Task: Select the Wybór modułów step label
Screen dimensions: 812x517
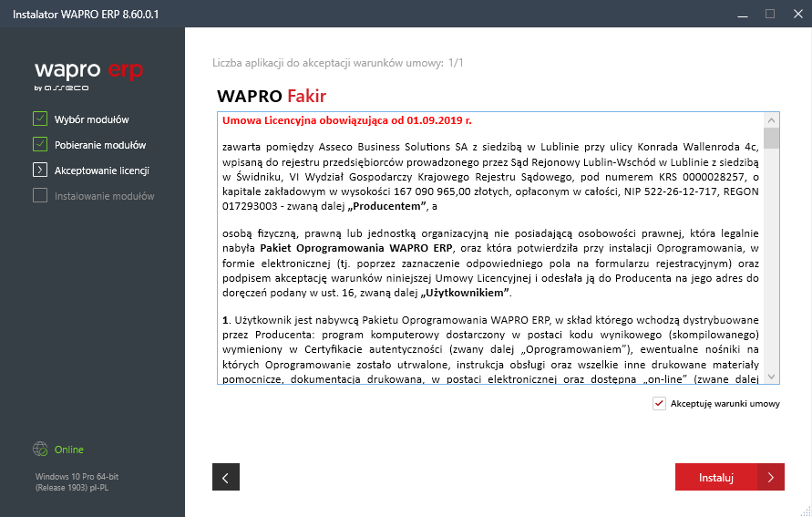Action: [x=91, y=119]
